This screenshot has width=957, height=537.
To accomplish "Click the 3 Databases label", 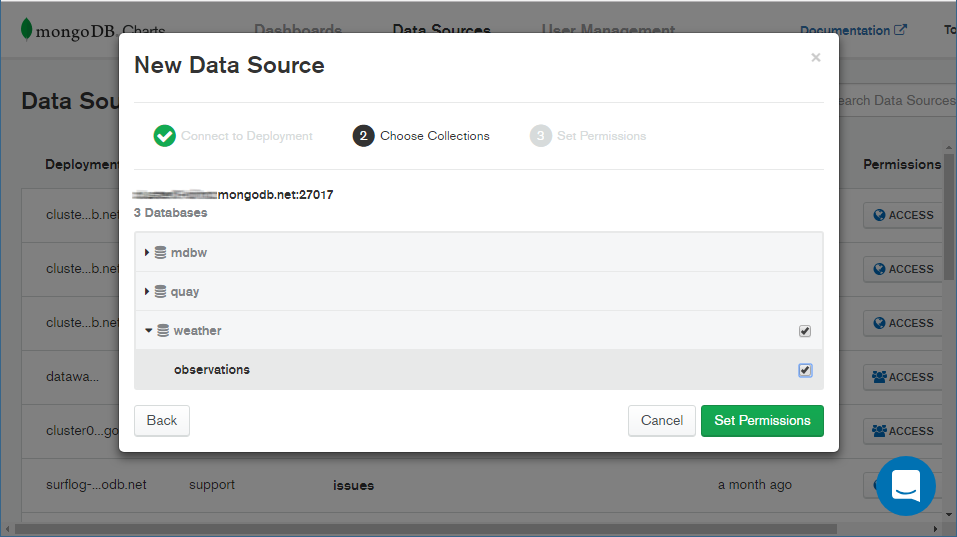I will [x=170, y=213].
